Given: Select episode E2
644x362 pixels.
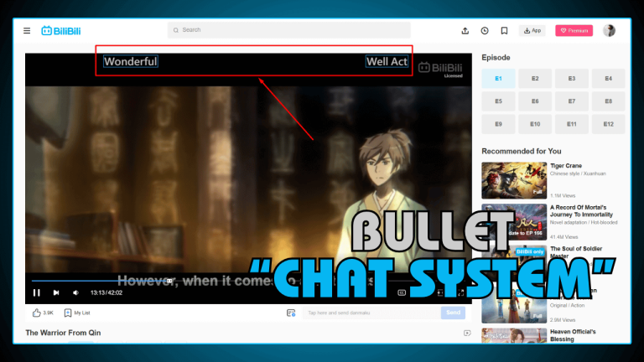Looking at the screenshot, I should (x=535, y=79).
